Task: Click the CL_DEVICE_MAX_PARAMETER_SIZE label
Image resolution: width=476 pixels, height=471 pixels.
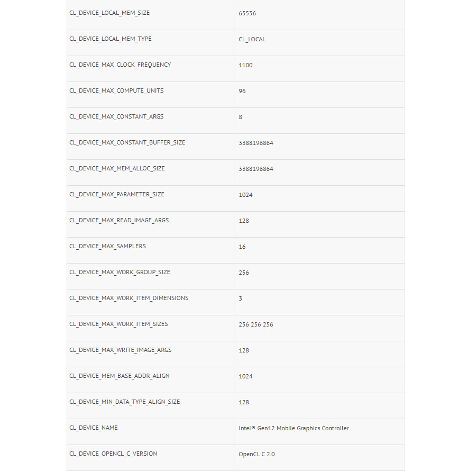Action: tap(117, 194)
